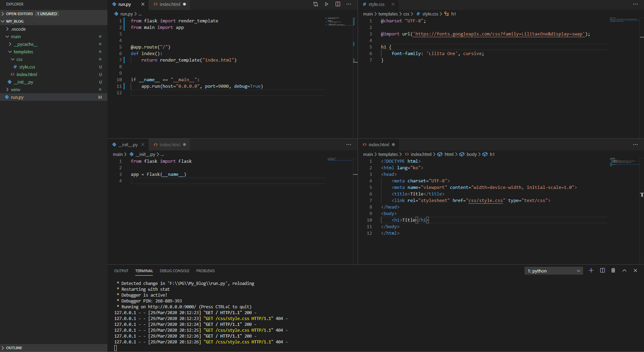The width and height of the screenshot is (644, 352).
Task: Maximize terminal panel with up chevron
Action: (624, 270)
